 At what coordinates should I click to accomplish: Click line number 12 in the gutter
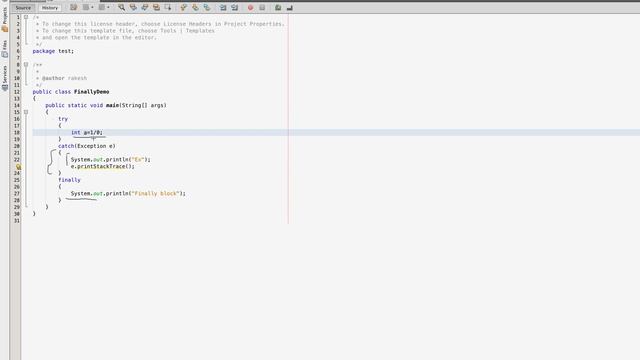17,92
